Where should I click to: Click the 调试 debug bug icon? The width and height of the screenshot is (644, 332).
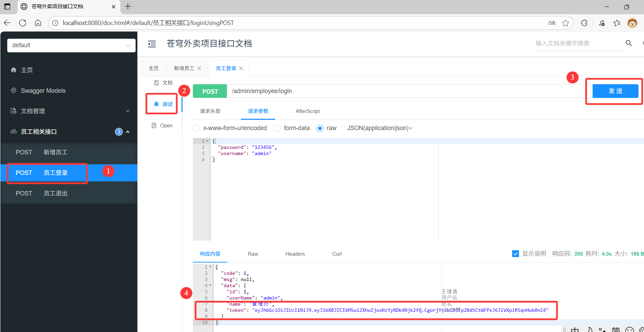click(x=157, y=104)
